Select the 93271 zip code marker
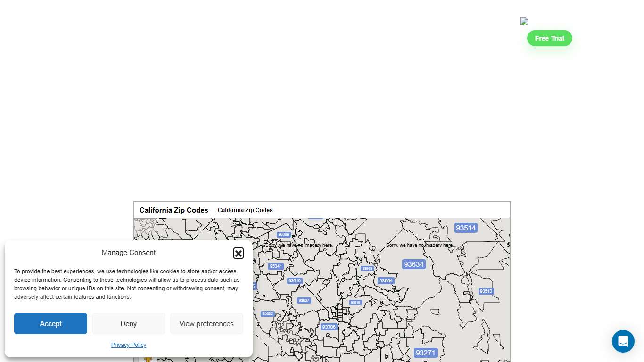The width and height of the screenshot is (644, 362). pos(425,353)
